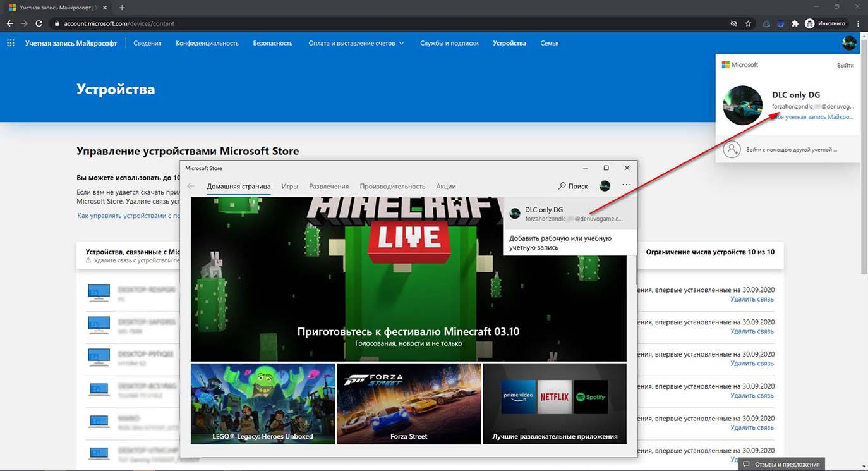Image resolution: width=868 pixels, height=471 pixels.
Task: Open the Лучшие развлекательные приложения tile
Action: tap(555, 403)
